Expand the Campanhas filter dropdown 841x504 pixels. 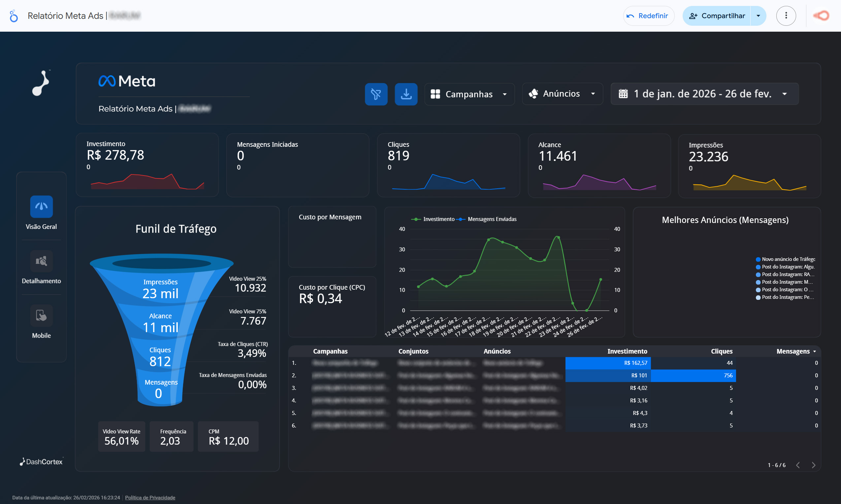469,94
